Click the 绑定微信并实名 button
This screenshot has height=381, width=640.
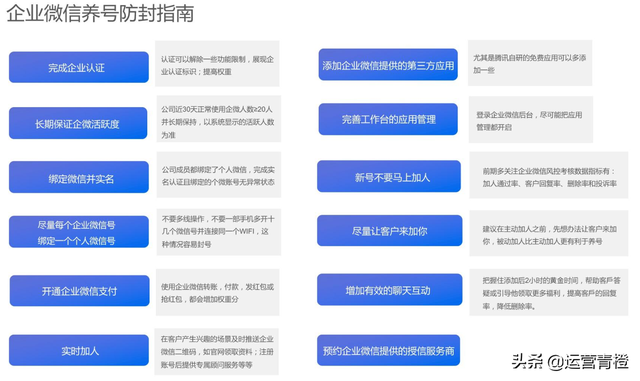tap(79, 177)
